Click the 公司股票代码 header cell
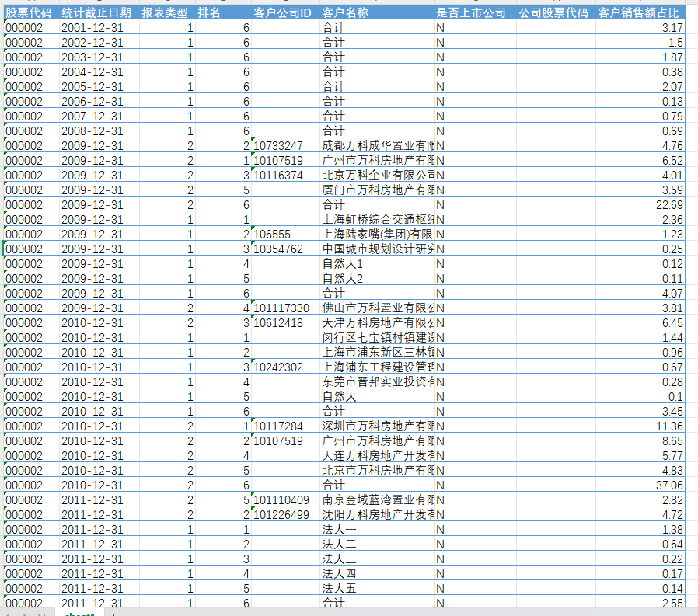Screen dimensions: 698x616 pos(556,13)
